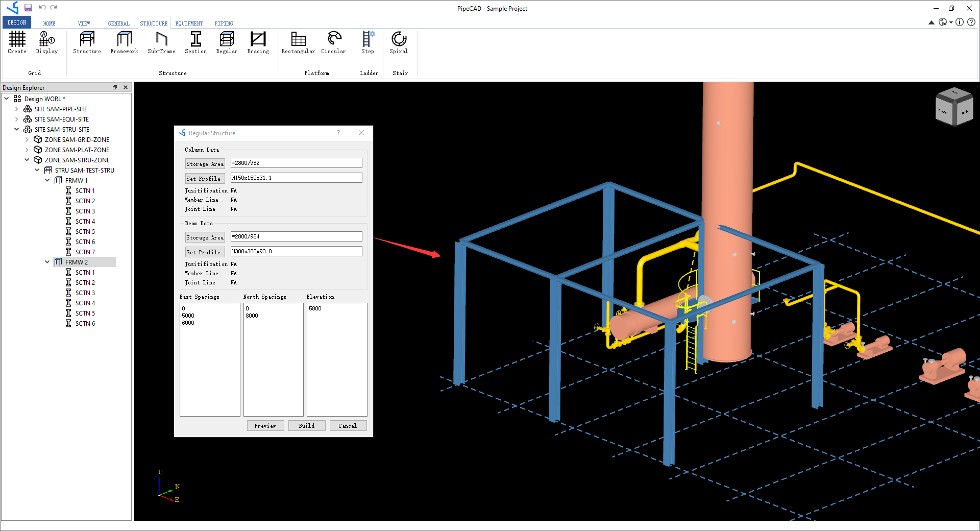Select the Rectangular Platform tool
980x531 pixels.
[x=298, y=43]
